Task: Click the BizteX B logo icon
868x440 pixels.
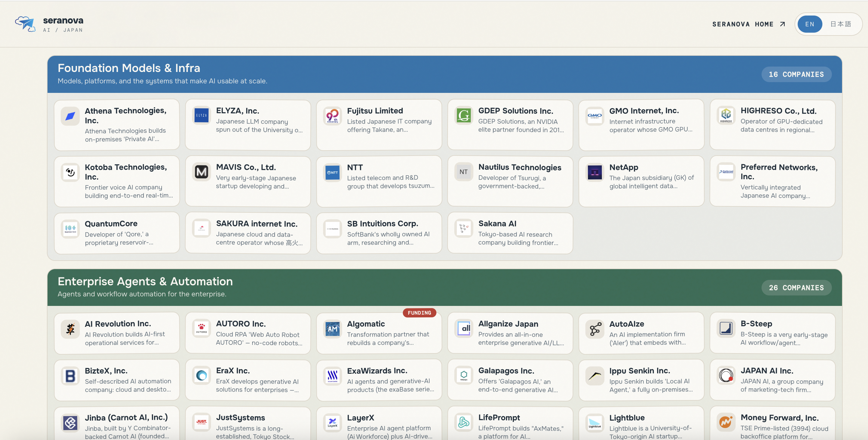Action: [70, 376]
